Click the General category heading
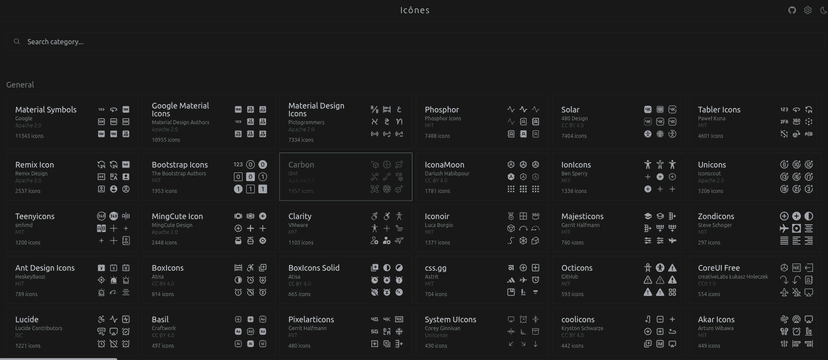The image size is (828, 360). pos(20,84)
